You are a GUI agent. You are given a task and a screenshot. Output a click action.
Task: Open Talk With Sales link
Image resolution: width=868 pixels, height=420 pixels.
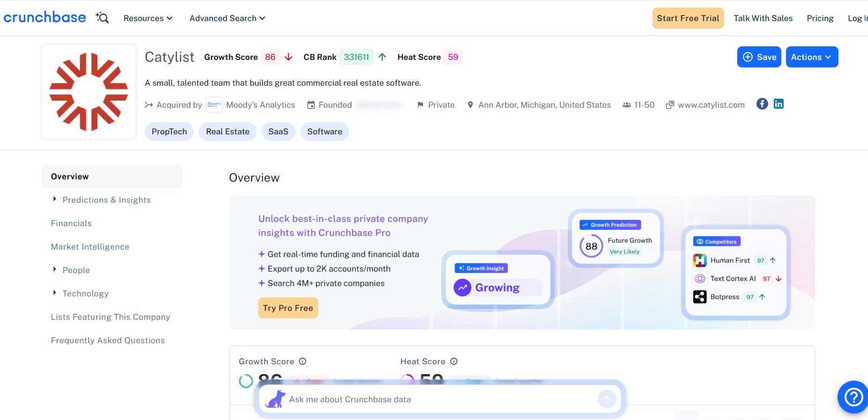point(763,18)
